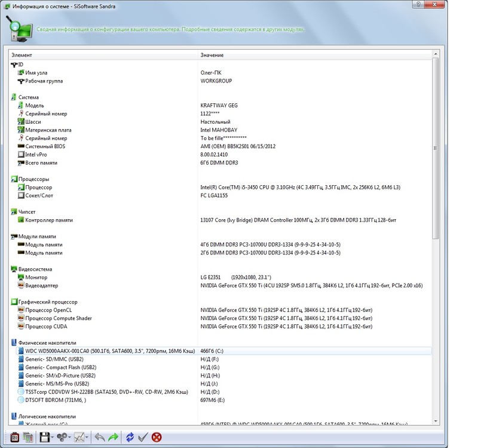The width and height of the screenshot is (496, 448).
Task: Click the vertical scrollbar thumb
Action: [436, 149]
